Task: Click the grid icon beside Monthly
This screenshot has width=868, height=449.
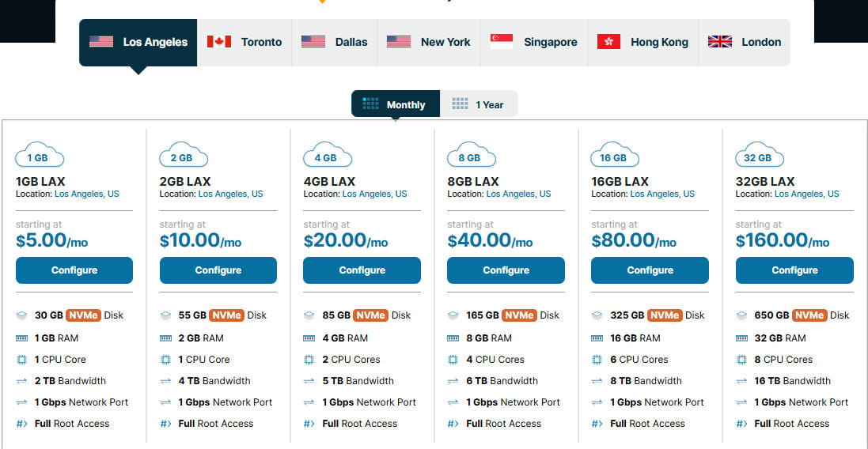Action: click(370, 104)
